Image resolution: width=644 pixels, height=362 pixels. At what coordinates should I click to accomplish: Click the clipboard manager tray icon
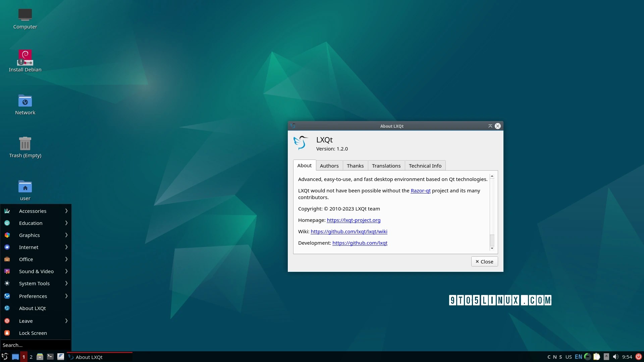(597, 357)
